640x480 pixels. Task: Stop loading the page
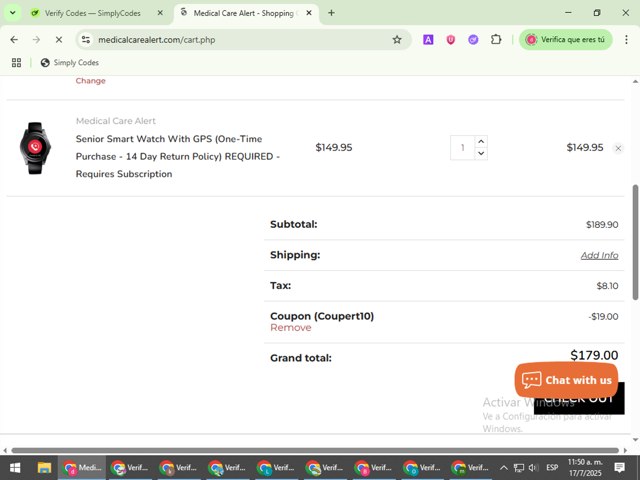coord(59,40)
